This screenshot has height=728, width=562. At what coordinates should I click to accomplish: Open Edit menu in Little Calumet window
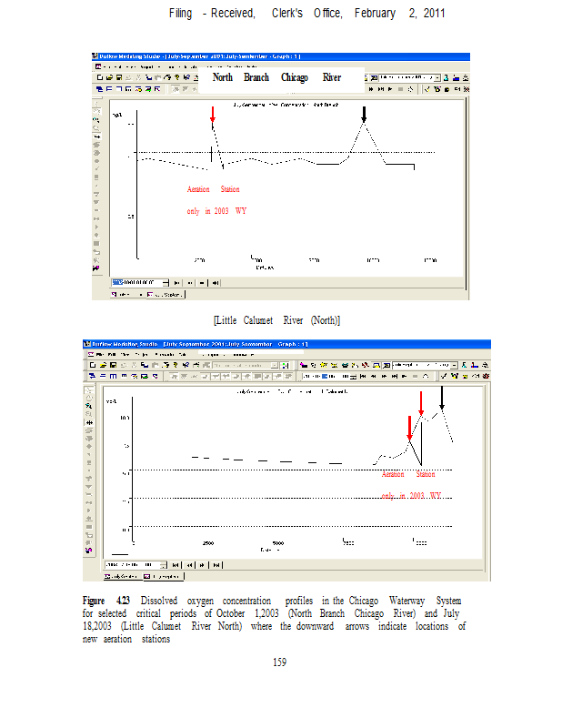(x=112, y=355)
